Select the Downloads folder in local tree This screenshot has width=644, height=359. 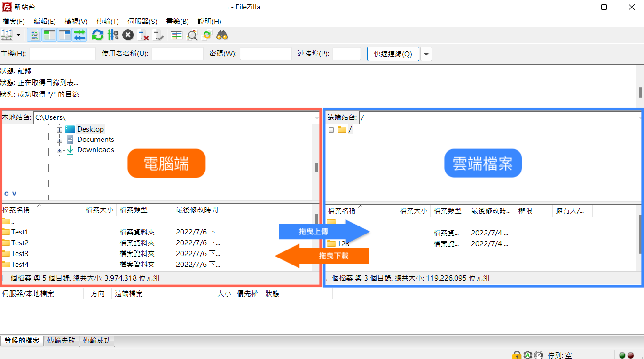tap(95, 150)
